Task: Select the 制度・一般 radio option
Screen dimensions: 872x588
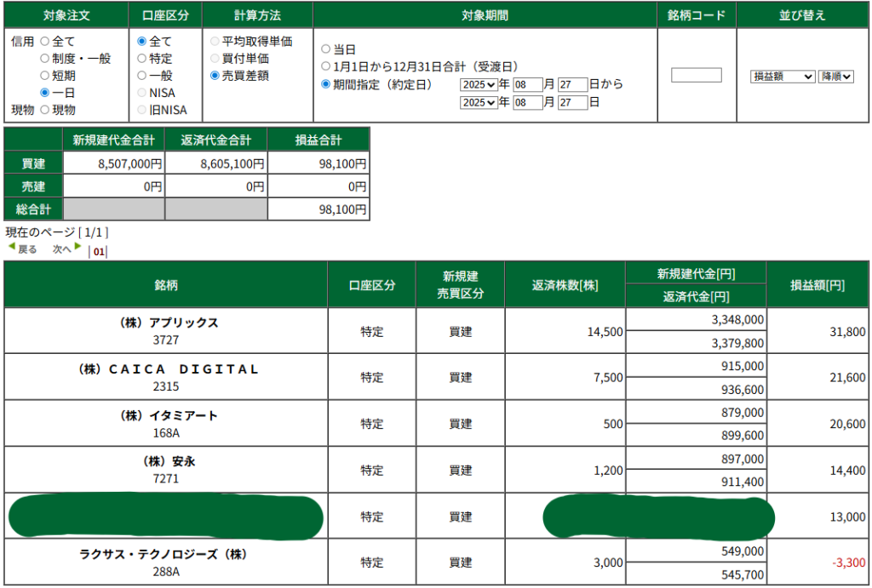Action: point(44,59)
